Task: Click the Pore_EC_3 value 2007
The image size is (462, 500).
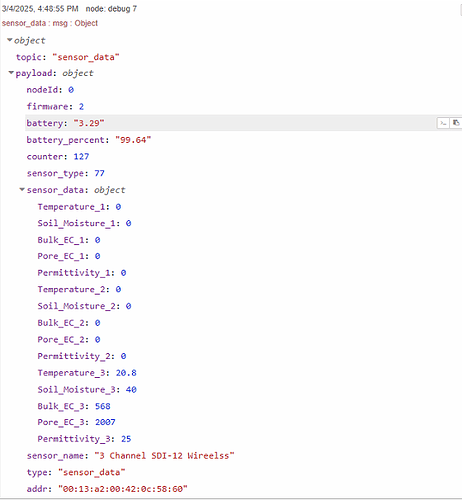Action: click(x=105, y=422)
